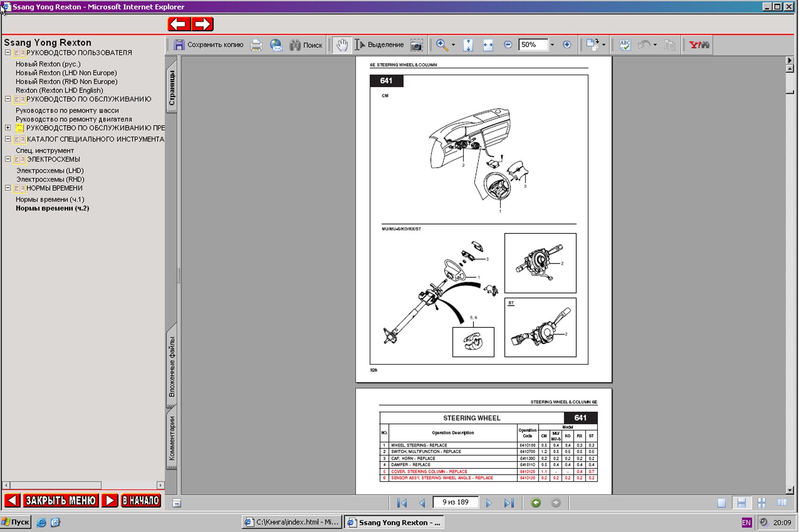Collapse the ЭЛЕКТРОСХЕМЫ tree section
Image resolution: width=799 pixels, height=532 pixels.
coord(8,159)
